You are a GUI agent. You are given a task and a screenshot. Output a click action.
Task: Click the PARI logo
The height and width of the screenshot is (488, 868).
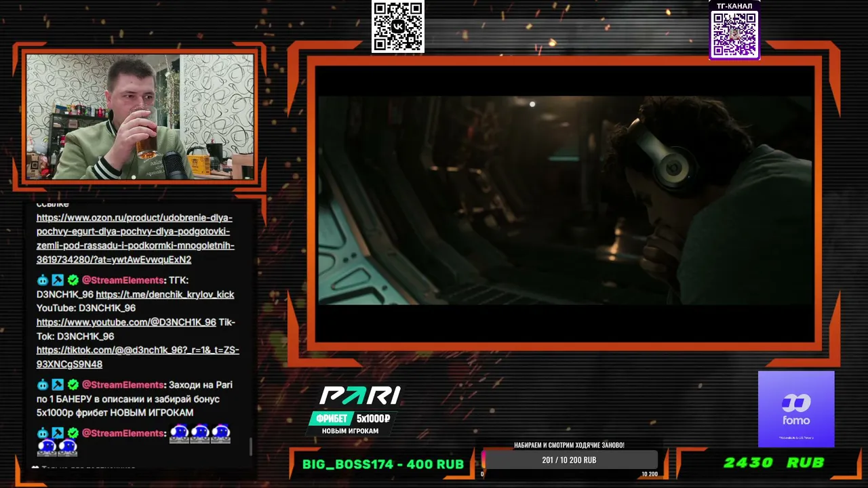(360, 396)
